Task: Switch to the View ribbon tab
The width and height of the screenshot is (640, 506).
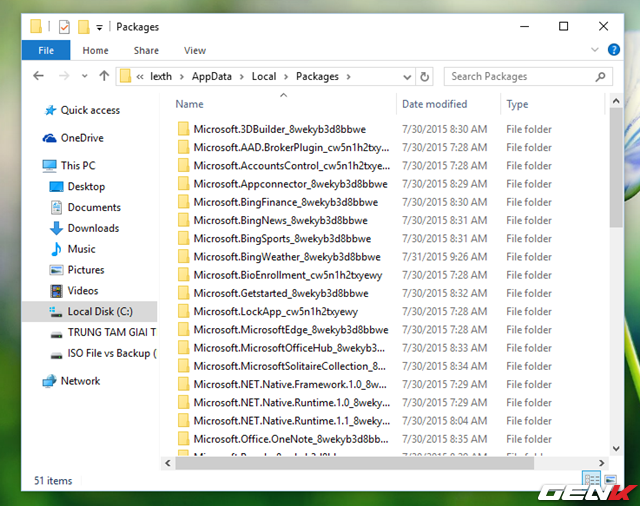Action: tap(195, 50)
